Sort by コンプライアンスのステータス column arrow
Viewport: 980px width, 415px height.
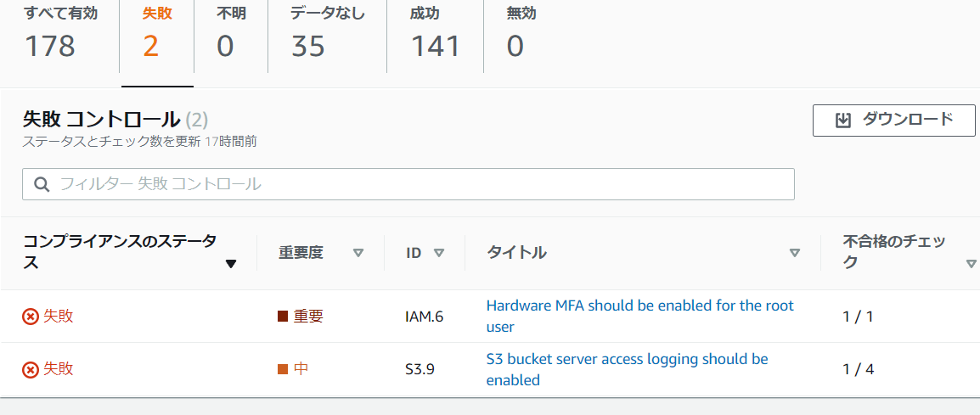click(230, 264)
